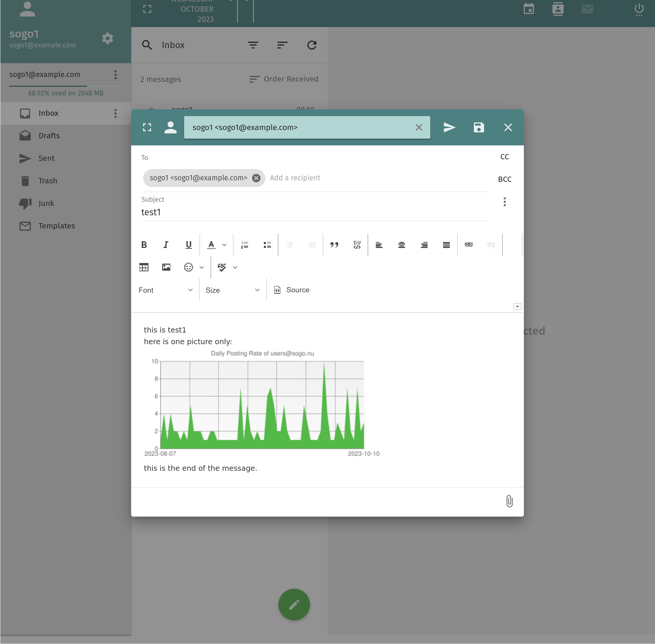Image resolution: width=655 pixels, height=644 pixels.
Task: Insert a numbered list
Action: coord(245,245)
